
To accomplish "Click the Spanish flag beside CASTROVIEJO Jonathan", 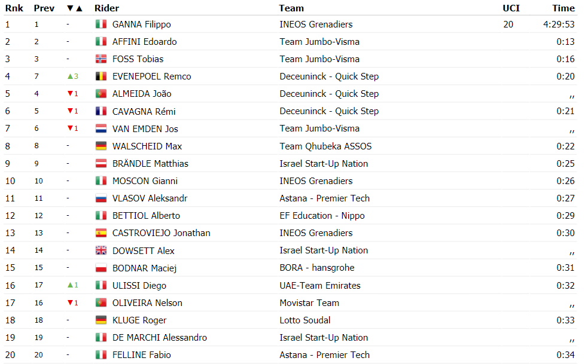I will click(x=101, y=233).
